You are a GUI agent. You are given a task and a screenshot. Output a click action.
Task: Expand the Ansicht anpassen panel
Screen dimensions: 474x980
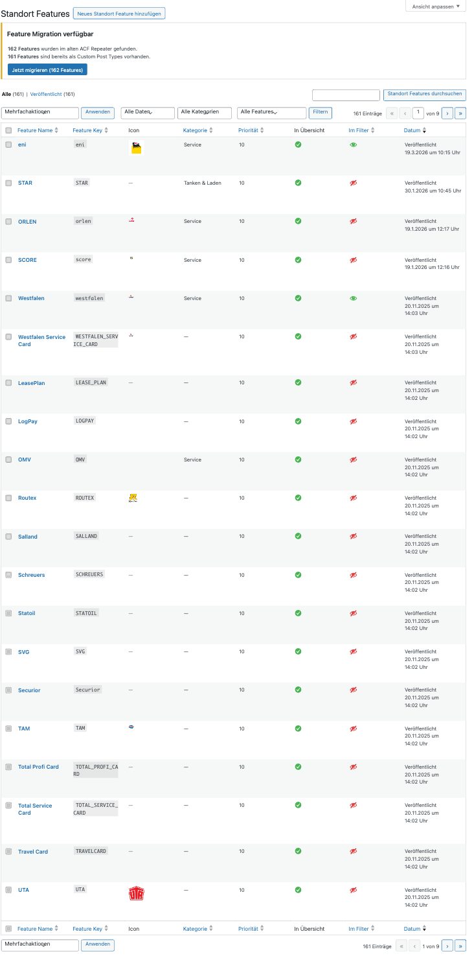[434, 6]
